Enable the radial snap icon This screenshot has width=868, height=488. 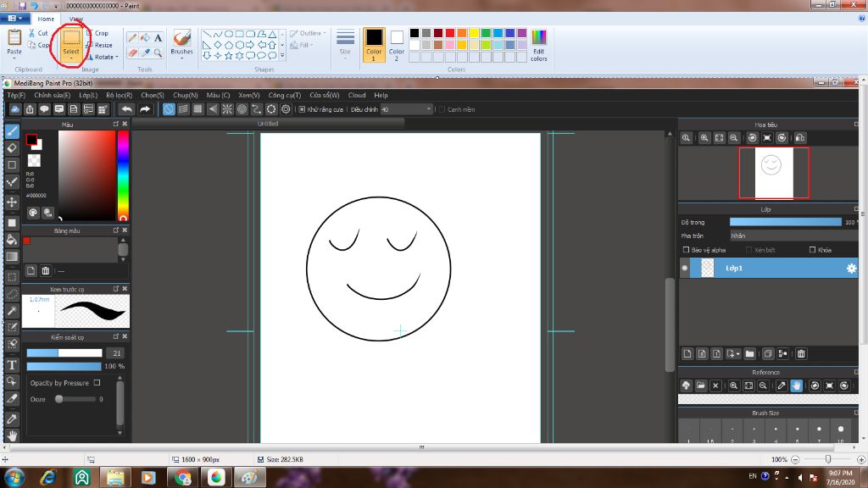pos(227,109)
